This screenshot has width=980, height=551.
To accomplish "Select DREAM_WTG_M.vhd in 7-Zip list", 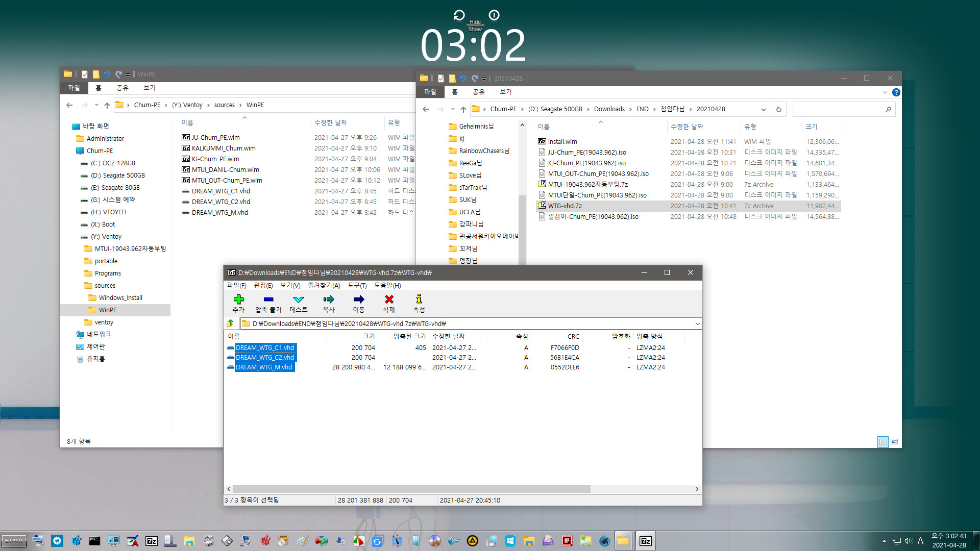I will tap(263, 367).
